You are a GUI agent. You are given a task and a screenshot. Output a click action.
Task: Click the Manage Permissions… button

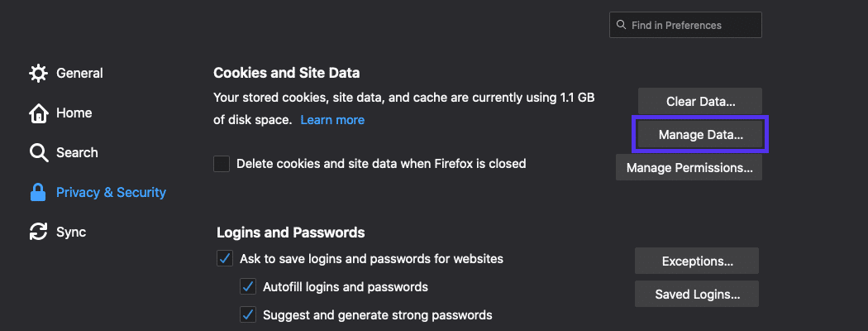coord(689,168)
